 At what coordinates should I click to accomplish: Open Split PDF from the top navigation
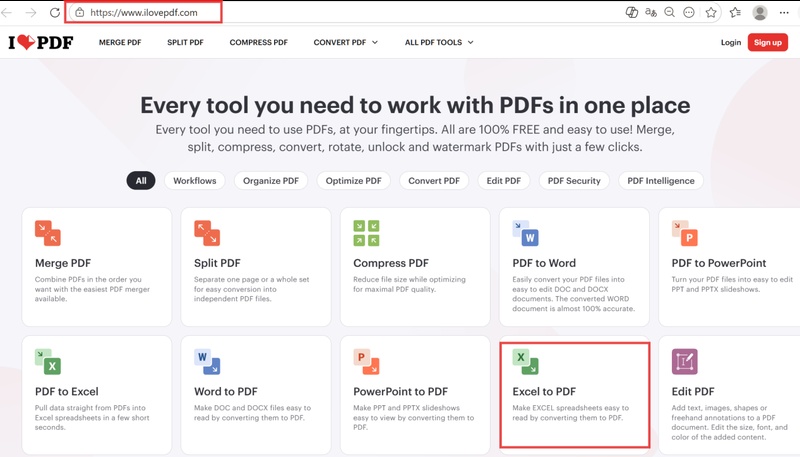pos(185,42)
